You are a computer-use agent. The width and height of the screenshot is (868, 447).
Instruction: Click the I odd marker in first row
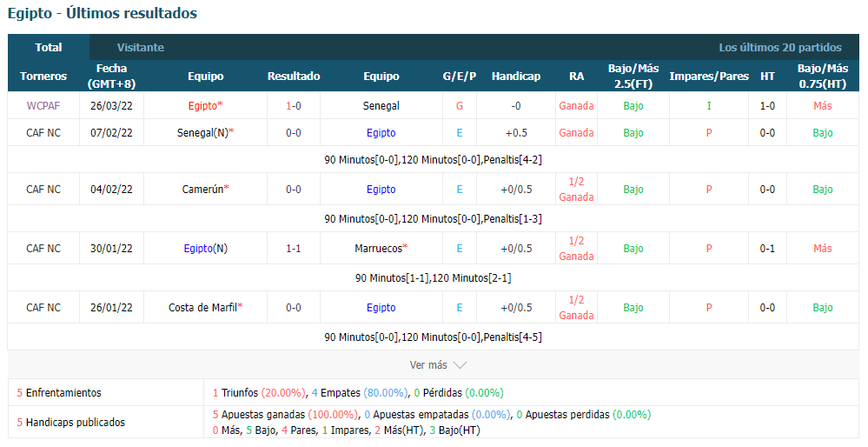pos(709,105)
